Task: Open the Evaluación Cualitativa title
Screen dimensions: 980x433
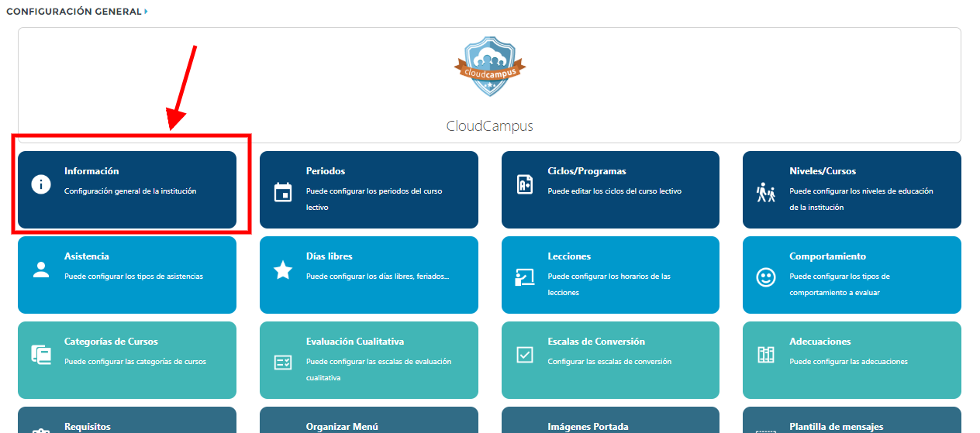Action: pyautogui.click(x=355, y=342)
